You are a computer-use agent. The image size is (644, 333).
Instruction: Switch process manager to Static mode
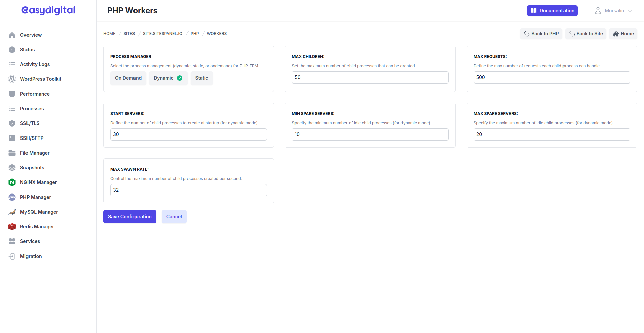[x=201, y=78]
